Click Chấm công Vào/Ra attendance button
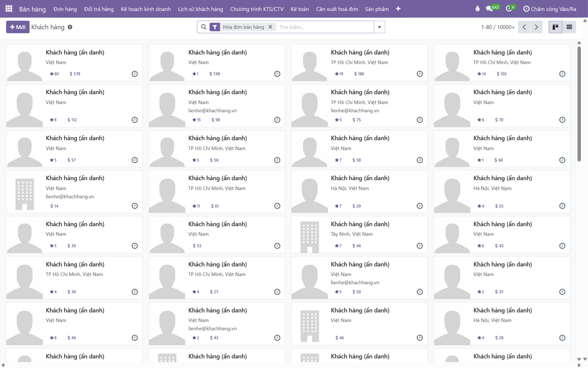588x368 pixels. coord(549,9)
